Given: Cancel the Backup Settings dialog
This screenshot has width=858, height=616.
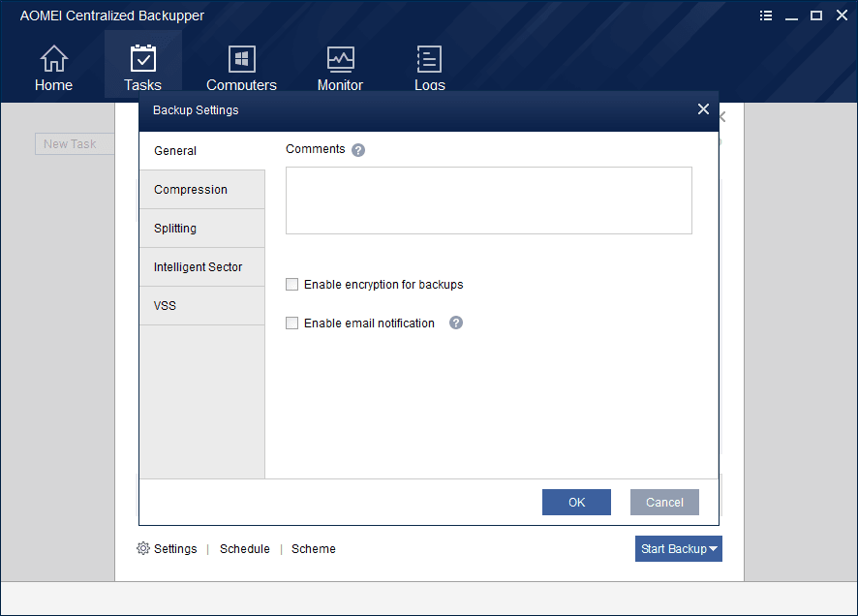Looking at the screenshot, I should [664, 503].
